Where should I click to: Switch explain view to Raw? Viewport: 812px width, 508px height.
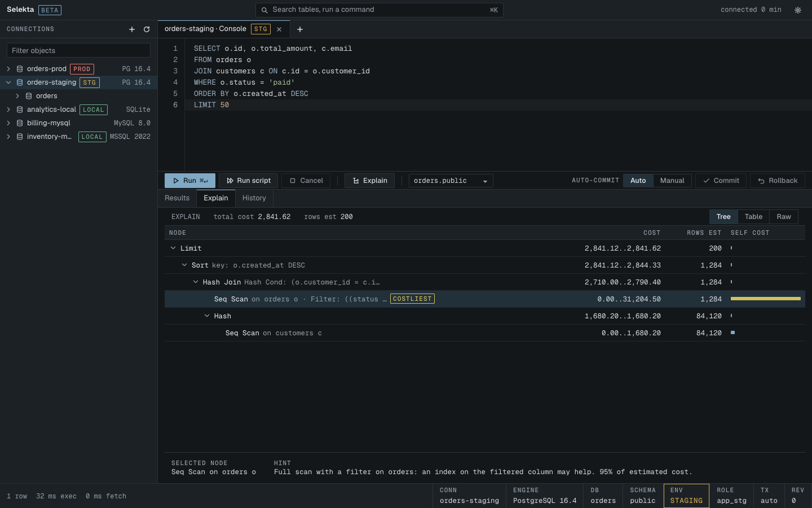[784, 217]
